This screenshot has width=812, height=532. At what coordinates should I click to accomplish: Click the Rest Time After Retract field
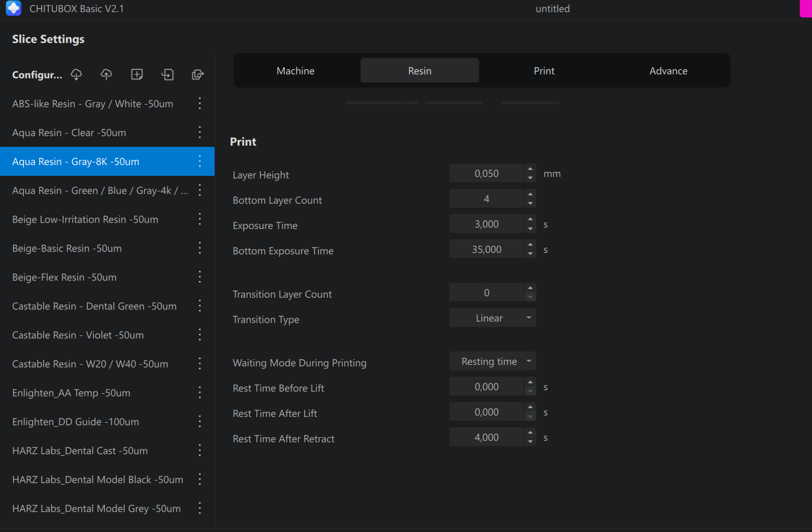coord(487,438)
